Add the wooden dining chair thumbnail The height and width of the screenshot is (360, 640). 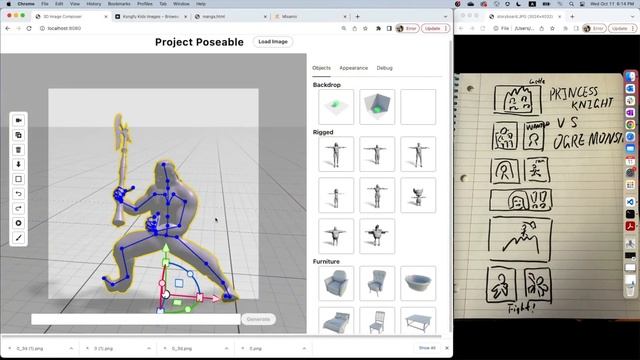pos(377,321)
